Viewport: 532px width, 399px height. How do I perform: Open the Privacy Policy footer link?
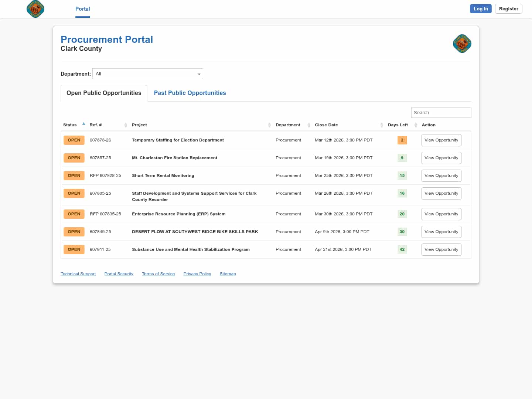coord(197,274)
